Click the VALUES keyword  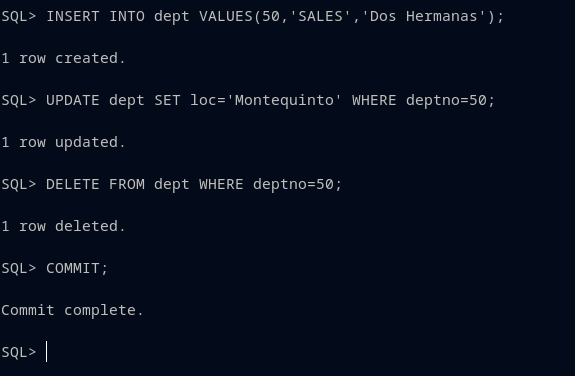pos(226,16)
